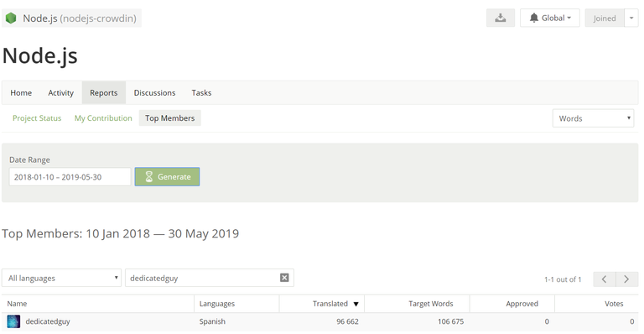Click the green Node.js hexagon logo
Image resolution: width=644 pixels, height=334 pixels.
[x=11, y=18]
